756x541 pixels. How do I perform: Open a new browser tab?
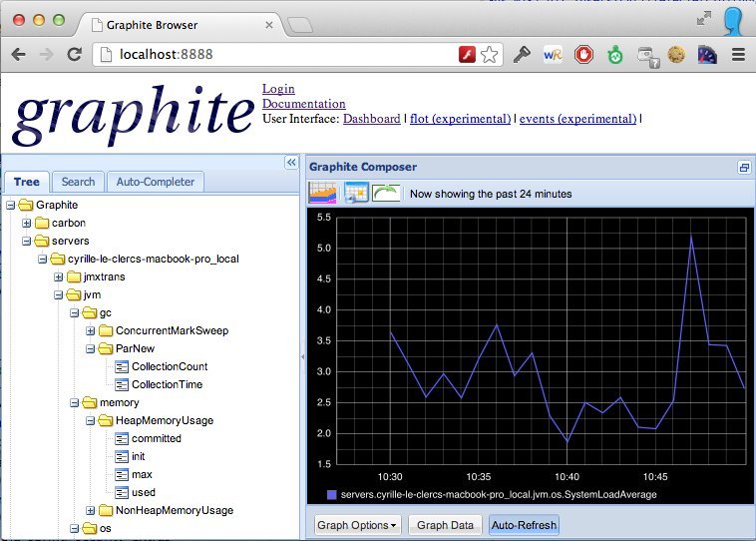300,25
